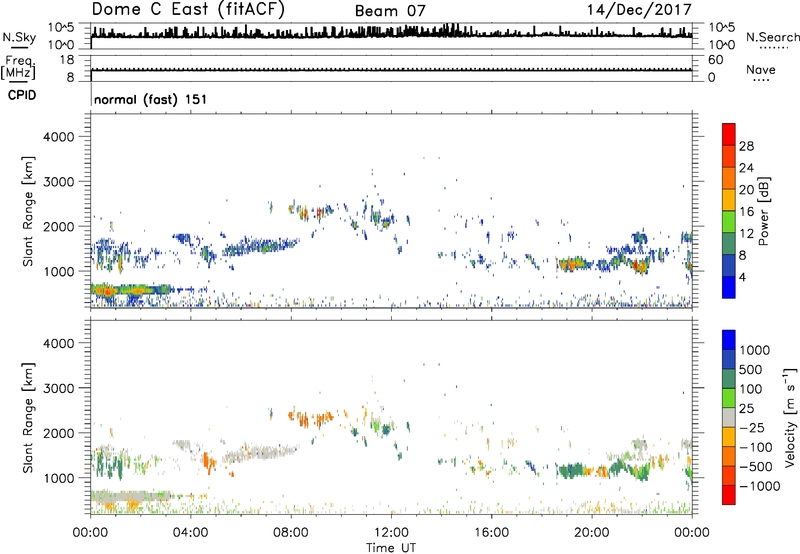Pick the gray segment of the velocity color bar
This screenshot has width=800, height=554.
[x=729, y=417]
